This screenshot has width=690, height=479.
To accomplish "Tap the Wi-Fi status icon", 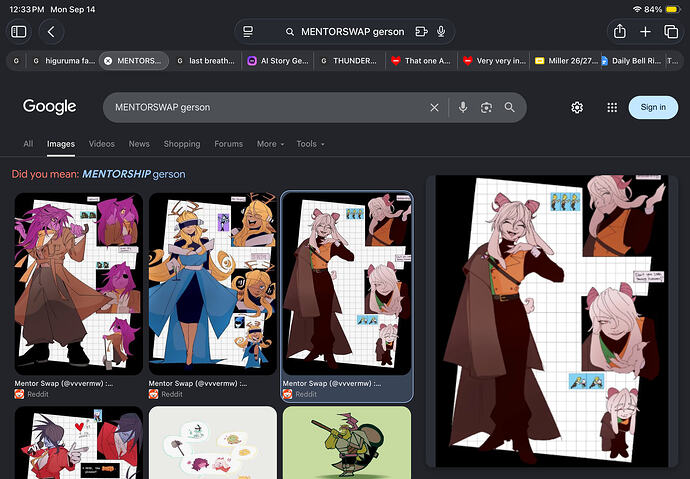I will click(637, 9).
